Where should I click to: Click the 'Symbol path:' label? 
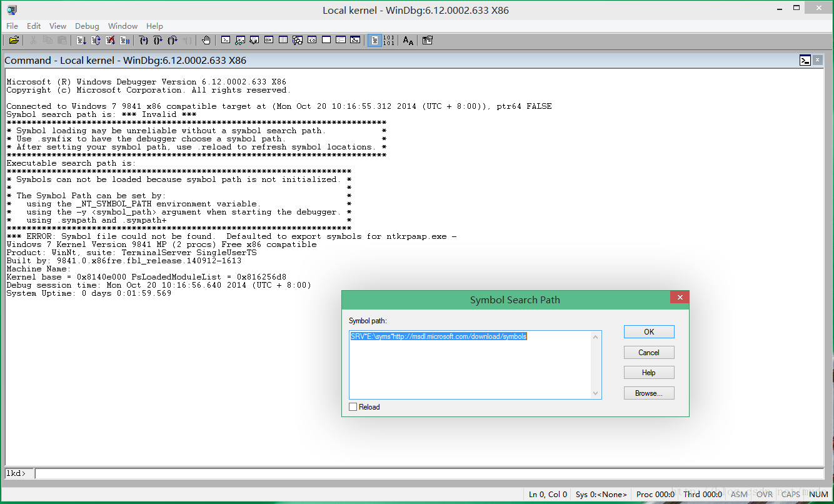coord(368,321)
